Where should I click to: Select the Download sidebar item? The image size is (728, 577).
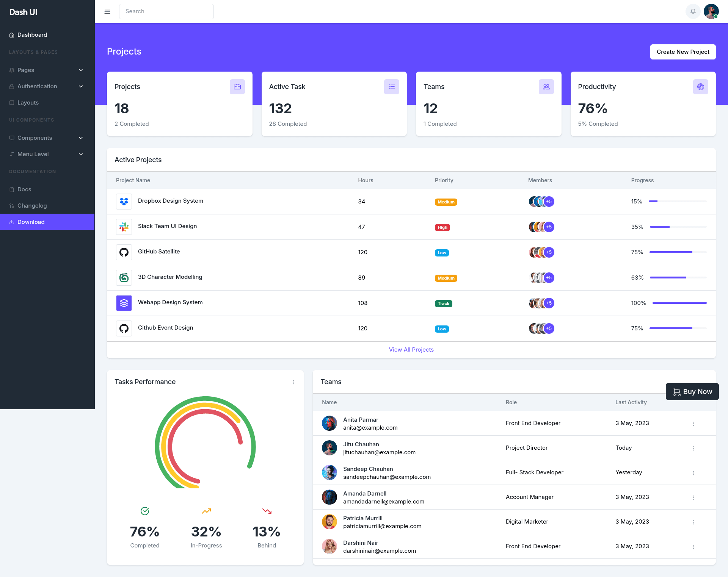47,222
